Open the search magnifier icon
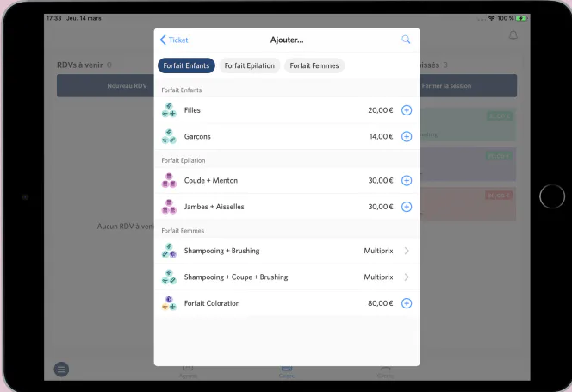This screenshot has height=392, width=572. click(x=406, y=40)
